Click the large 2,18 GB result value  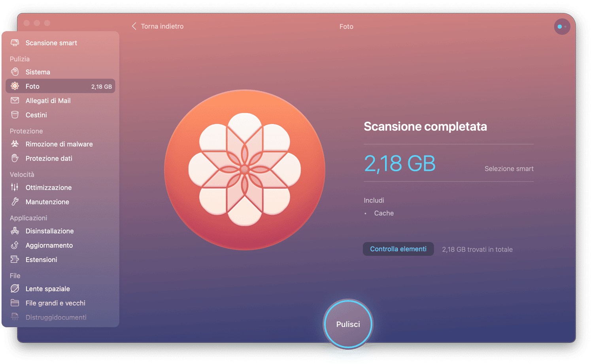pos(400,163)
